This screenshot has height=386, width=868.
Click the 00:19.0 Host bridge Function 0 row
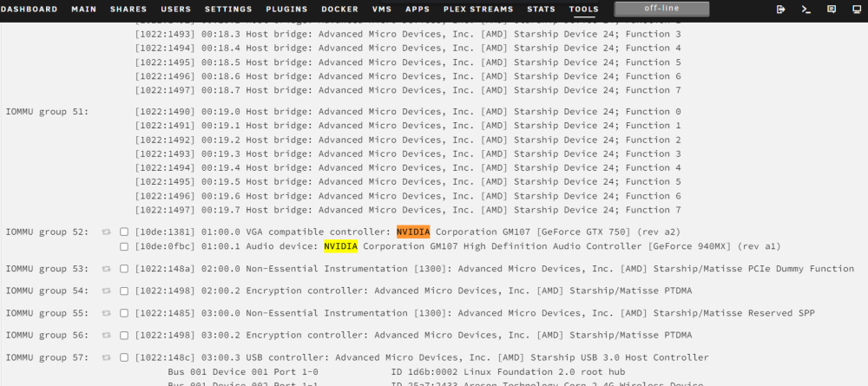point(408,112)
